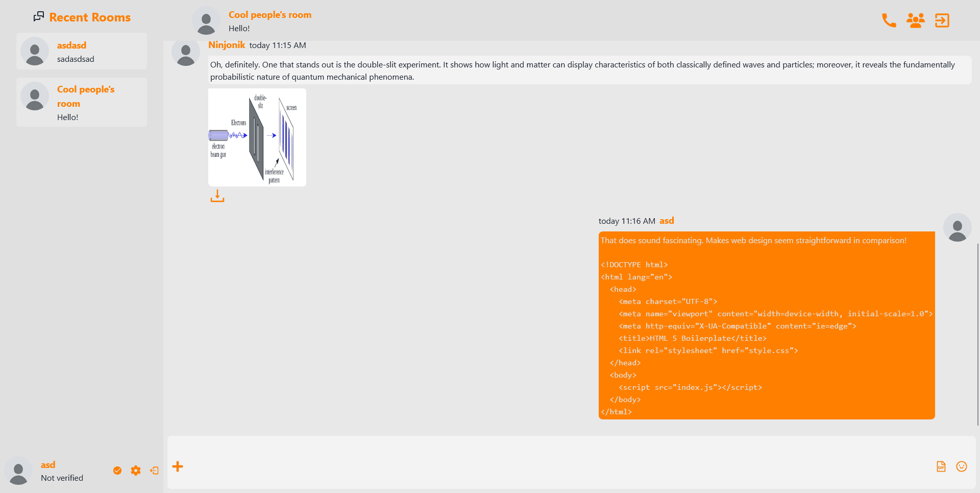Viewport: 980px width, 493px height.
Task: Open the room members list icon
Action: (915, 20)
